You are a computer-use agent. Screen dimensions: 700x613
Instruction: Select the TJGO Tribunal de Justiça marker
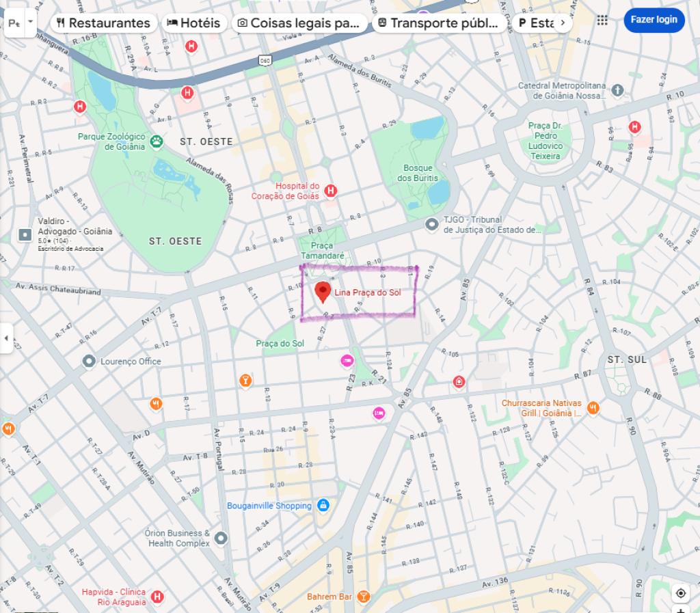[x=432, y=224]
